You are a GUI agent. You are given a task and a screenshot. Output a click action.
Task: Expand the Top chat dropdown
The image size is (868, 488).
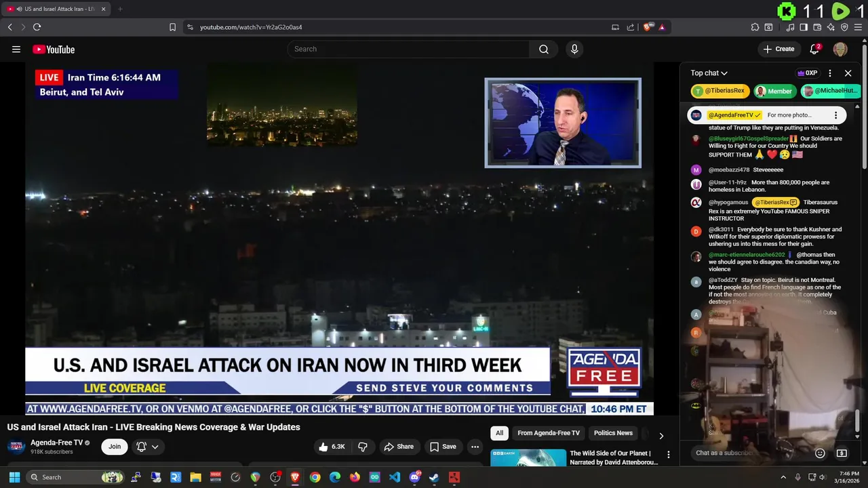click(709, 73)
